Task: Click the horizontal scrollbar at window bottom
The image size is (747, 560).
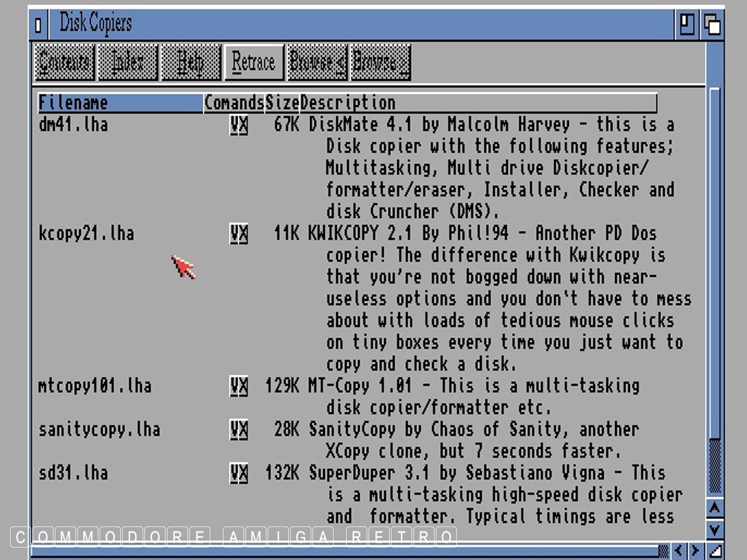Action: tap(342, 551)
